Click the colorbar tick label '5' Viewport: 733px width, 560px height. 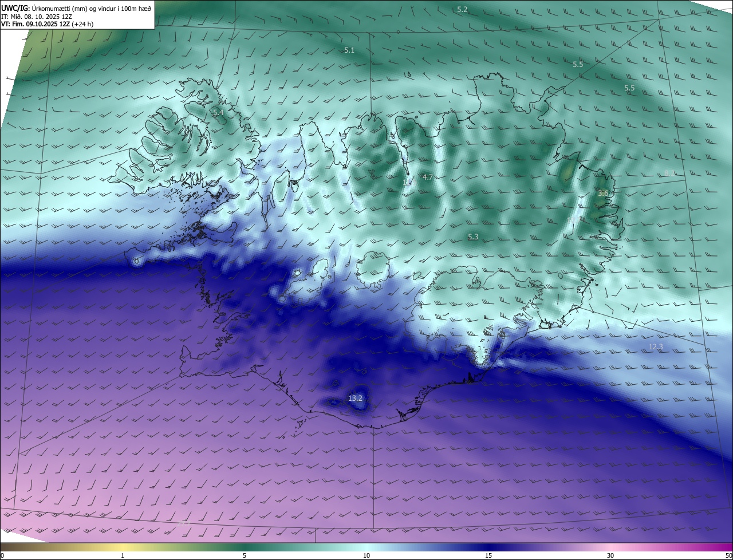tap(245, 555)
